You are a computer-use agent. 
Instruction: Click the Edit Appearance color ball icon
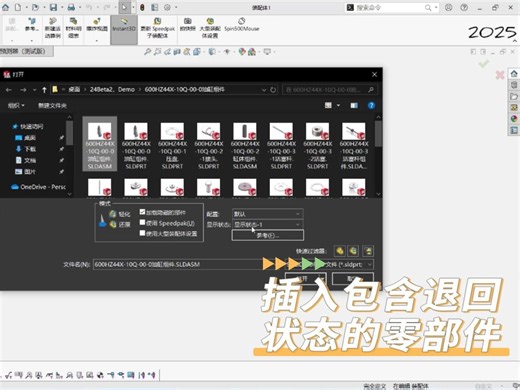[x=242, y=52]
